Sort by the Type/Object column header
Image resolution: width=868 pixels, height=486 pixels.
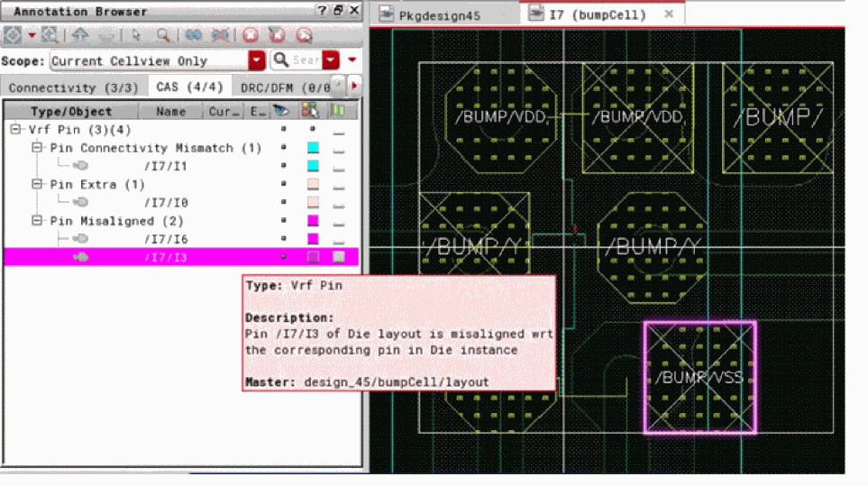click(x=71, y=112)
